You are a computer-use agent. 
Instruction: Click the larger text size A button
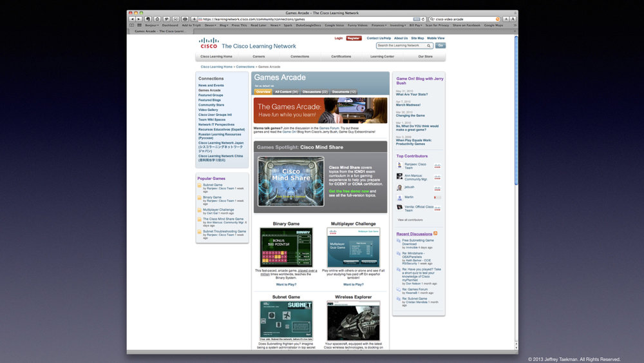pos(513,19)
